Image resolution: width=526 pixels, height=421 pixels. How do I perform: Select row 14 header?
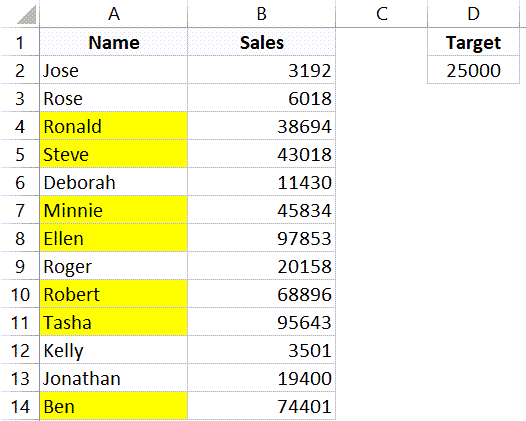pos(20,406)
